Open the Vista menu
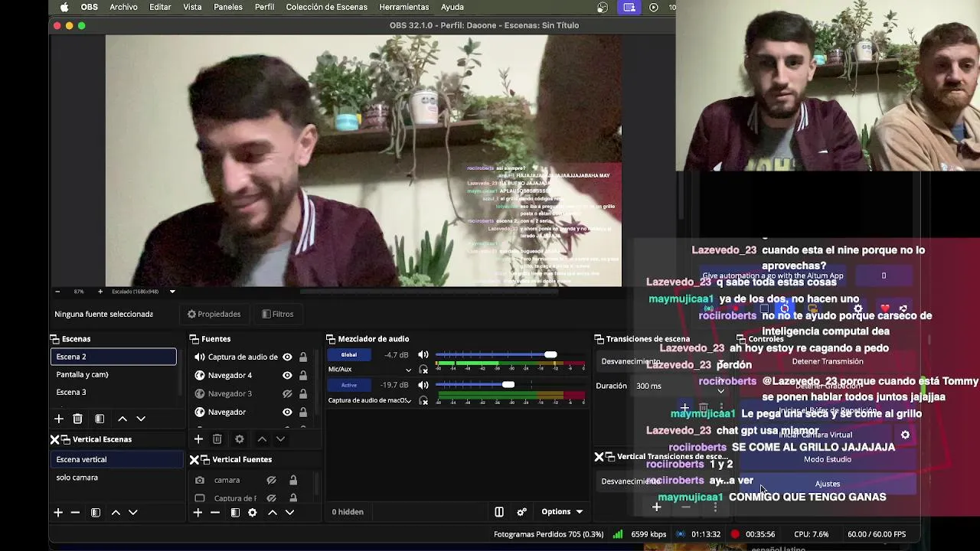 point(192,7)
